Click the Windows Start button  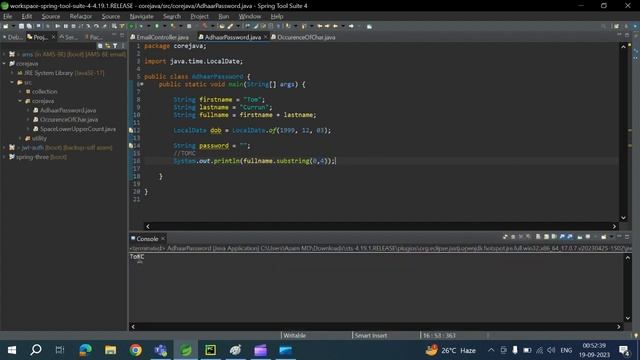click(12, 350)
